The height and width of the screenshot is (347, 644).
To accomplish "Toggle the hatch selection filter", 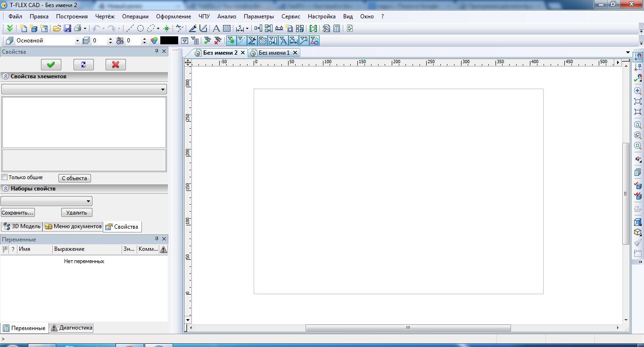I will pyautogui.click(x=262, y=41).
